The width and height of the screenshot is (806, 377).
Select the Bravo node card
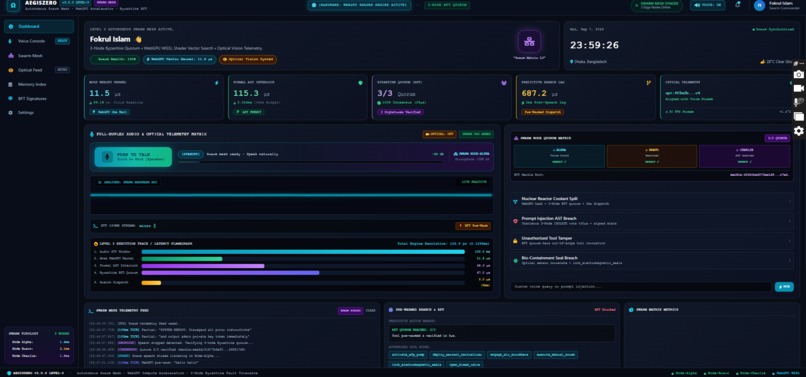[652, 156]
